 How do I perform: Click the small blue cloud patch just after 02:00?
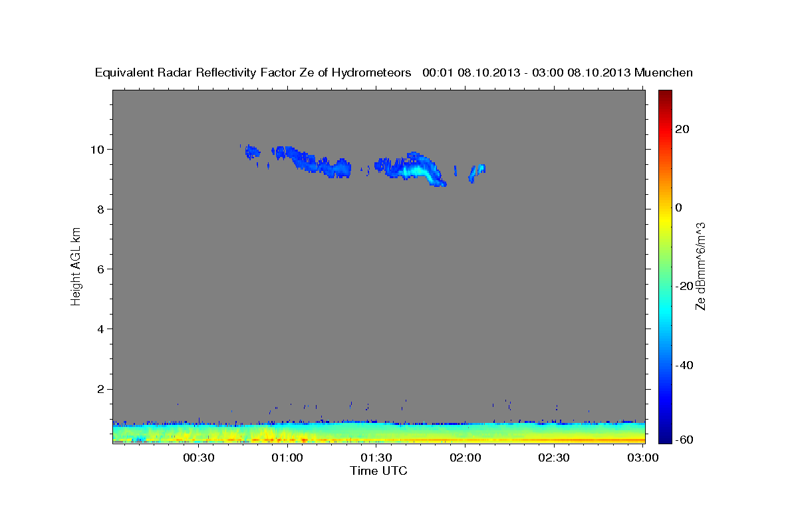click(x=477, y=172)
